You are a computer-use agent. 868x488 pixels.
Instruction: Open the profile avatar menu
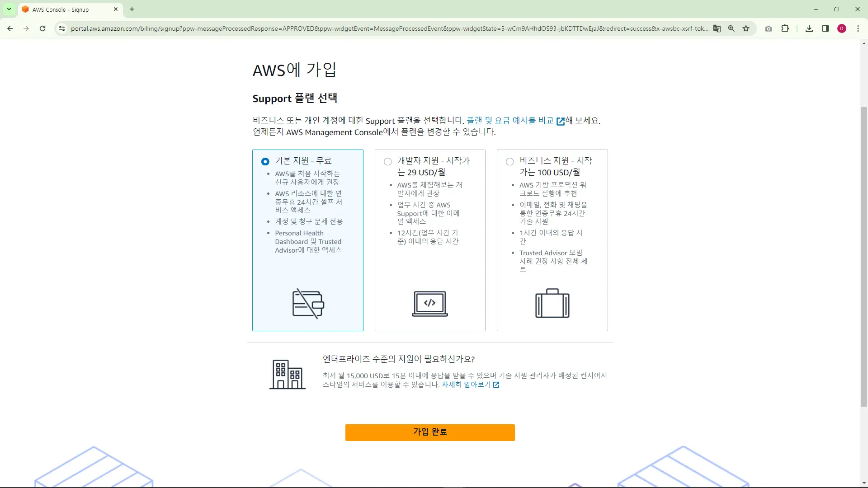click(x=842, y=28)
